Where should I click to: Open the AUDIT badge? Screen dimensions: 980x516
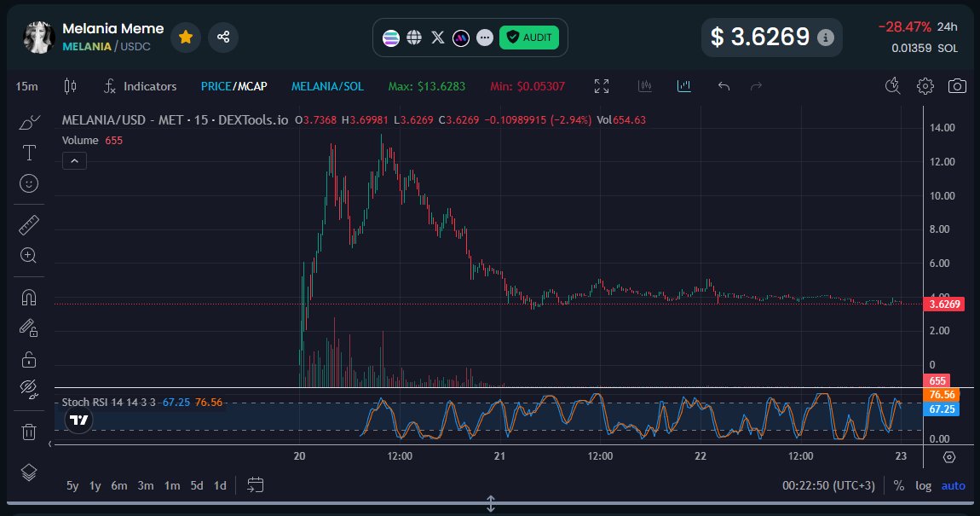[528, 38]
